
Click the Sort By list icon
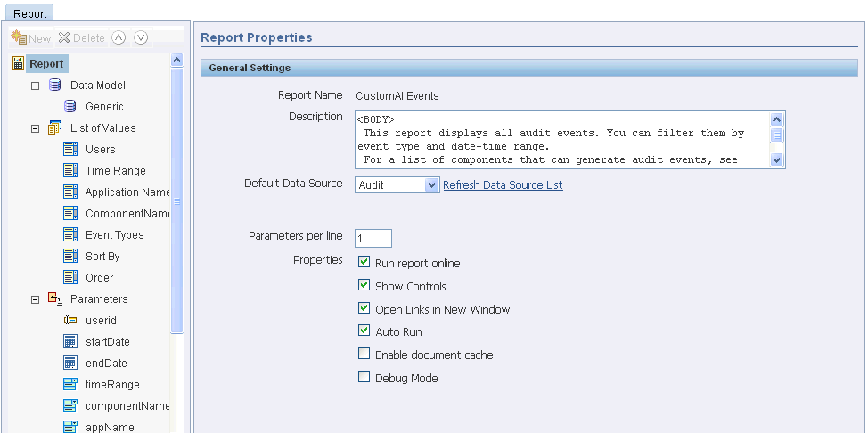(x=70, y=257)
